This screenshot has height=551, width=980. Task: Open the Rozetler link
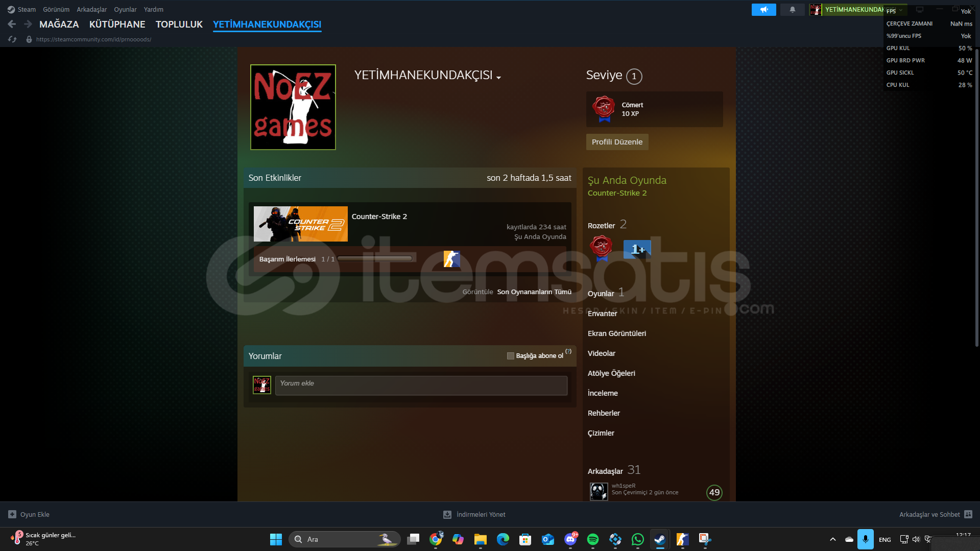click(x=601, y=226)
